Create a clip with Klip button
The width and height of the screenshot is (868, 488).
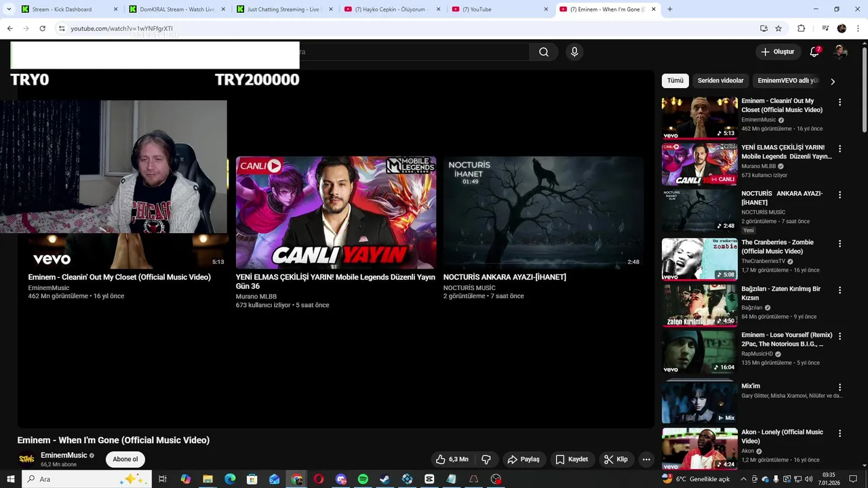[x=616, y=460]
